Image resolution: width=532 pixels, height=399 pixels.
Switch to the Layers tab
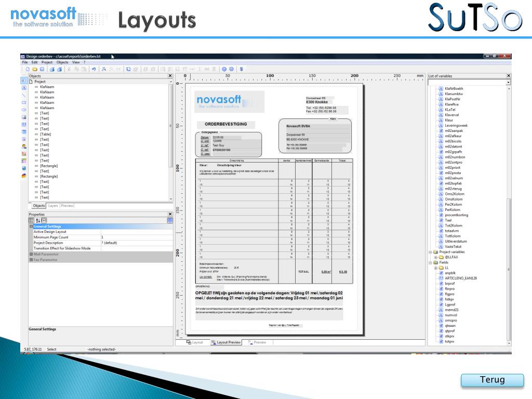pyautogui.click(x=53, y=206)
